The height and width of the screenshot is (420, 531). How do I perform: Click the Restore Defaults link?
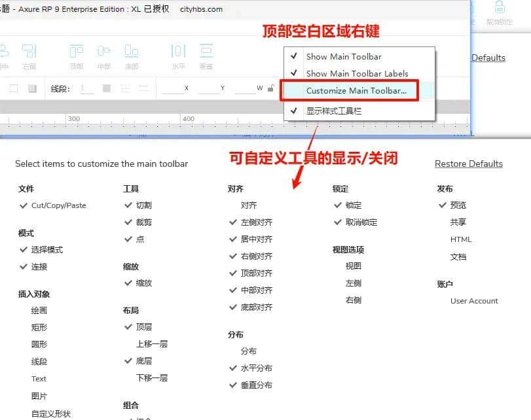(468, 164)
